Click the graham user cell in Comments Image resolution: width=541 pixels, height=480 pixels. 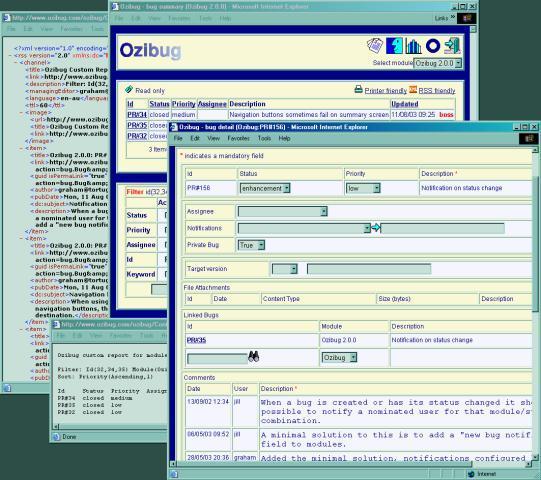(245, 457)
